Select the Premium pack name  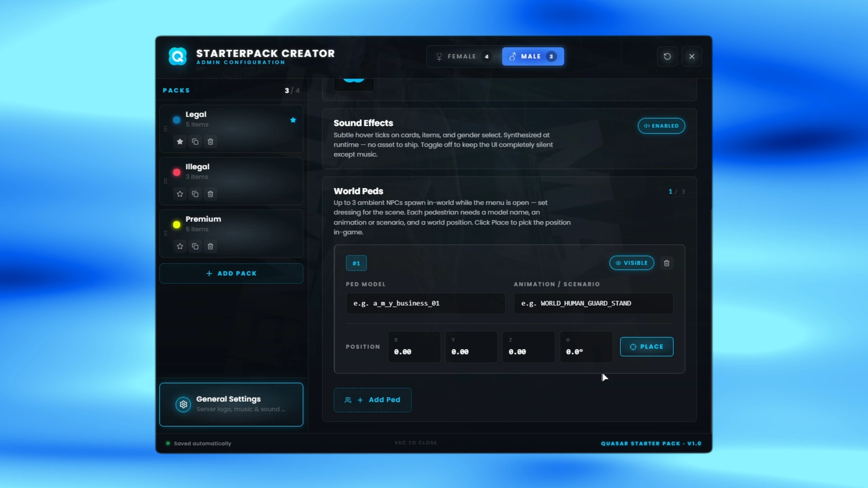203,219
